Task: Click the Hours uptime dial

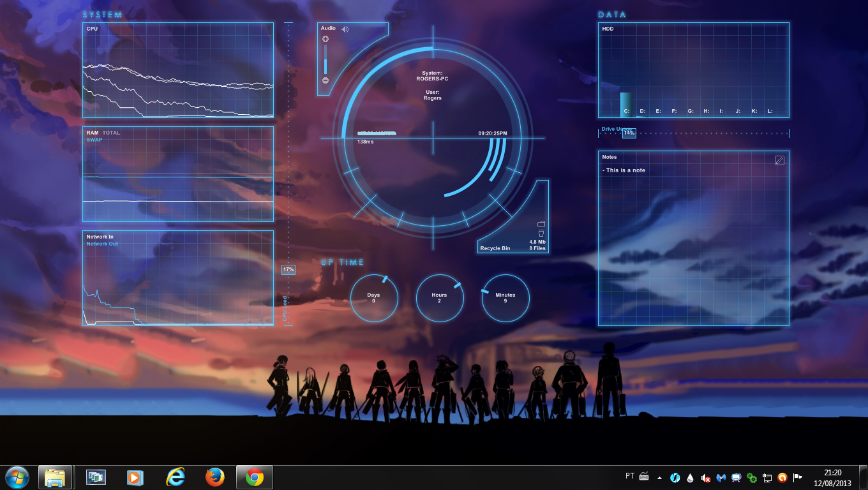Action: (440, 298)
